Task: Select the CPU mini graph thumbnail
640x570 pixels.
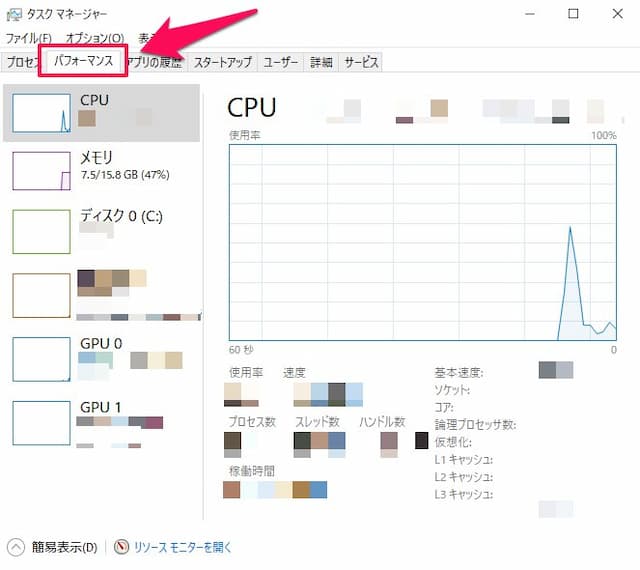Action: [x=41, y=113]
